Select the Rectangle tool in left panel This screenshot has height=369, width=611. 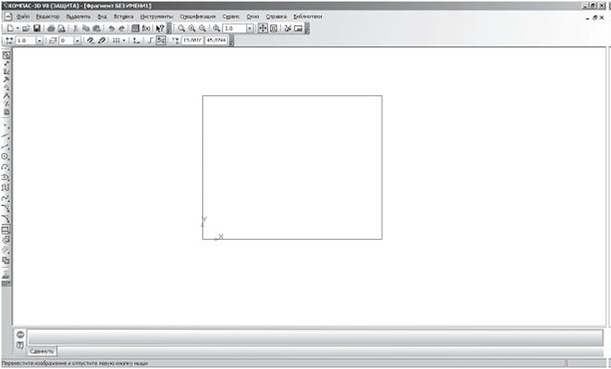point(5,230)
